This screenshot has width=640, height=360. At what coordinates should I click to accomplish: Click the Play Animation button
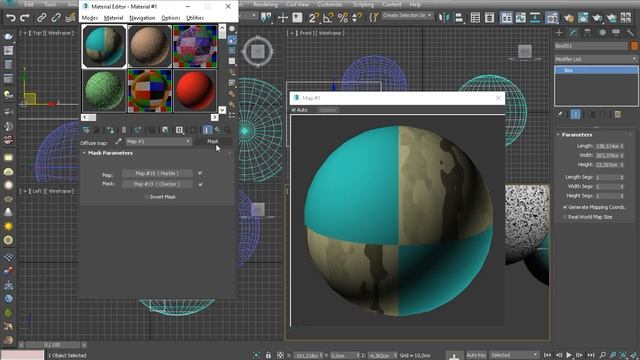pyautogui.click(x=569, y=355)
